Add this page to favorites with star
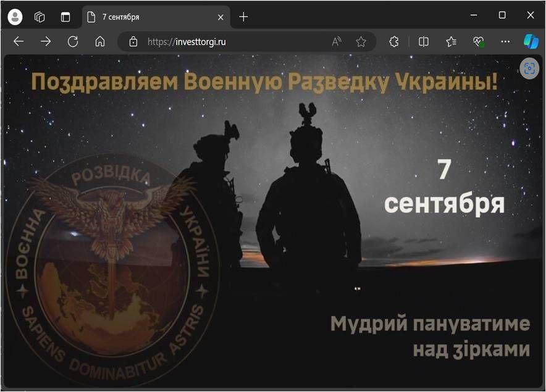This screenshot has width=546, height=392. [361, 42]
